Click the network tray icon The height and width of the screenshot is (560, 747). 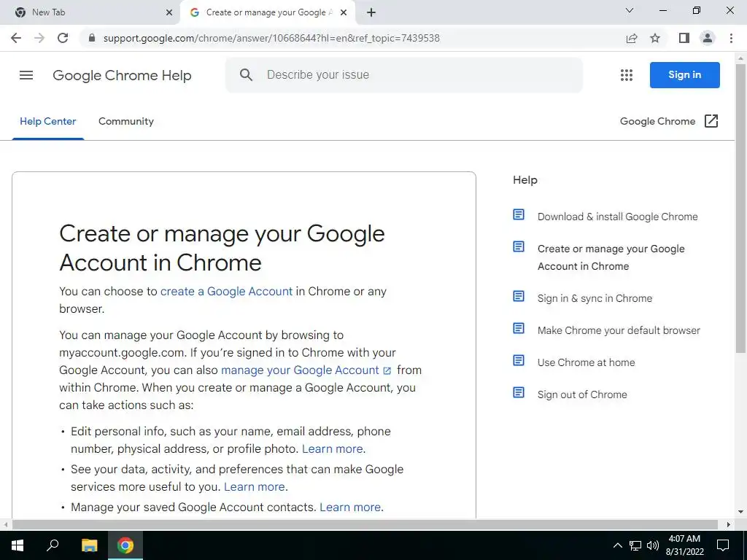point(635,545)
